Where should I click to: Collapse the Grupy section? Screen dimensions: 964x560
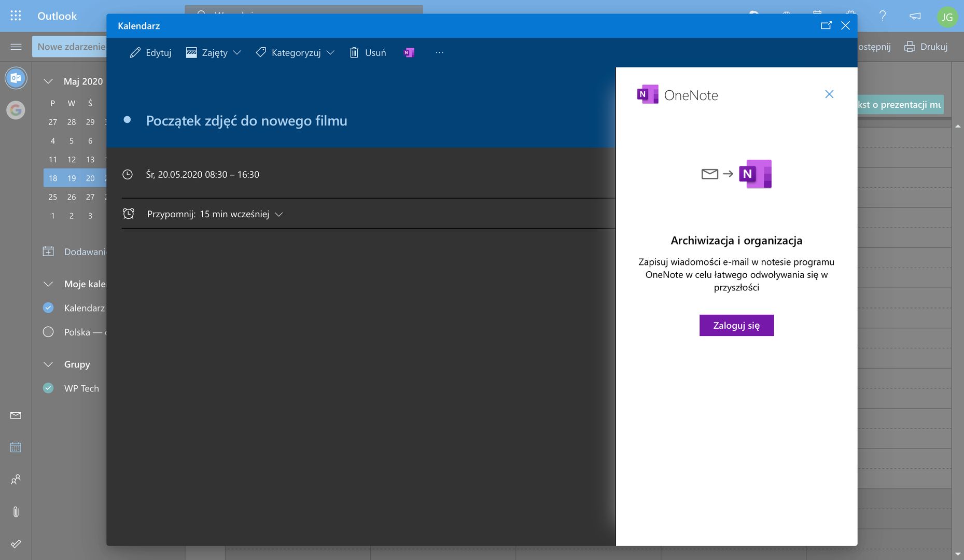coord(48,364)
